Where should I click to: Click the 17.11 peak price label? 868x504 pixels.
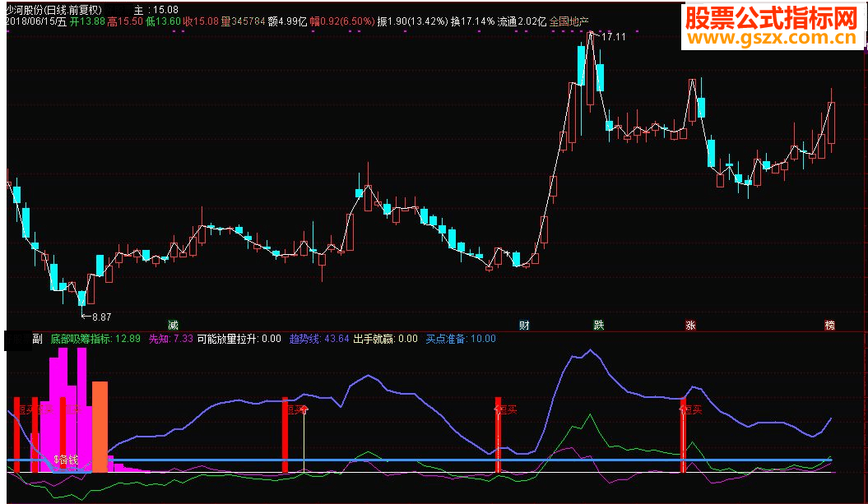613,36
